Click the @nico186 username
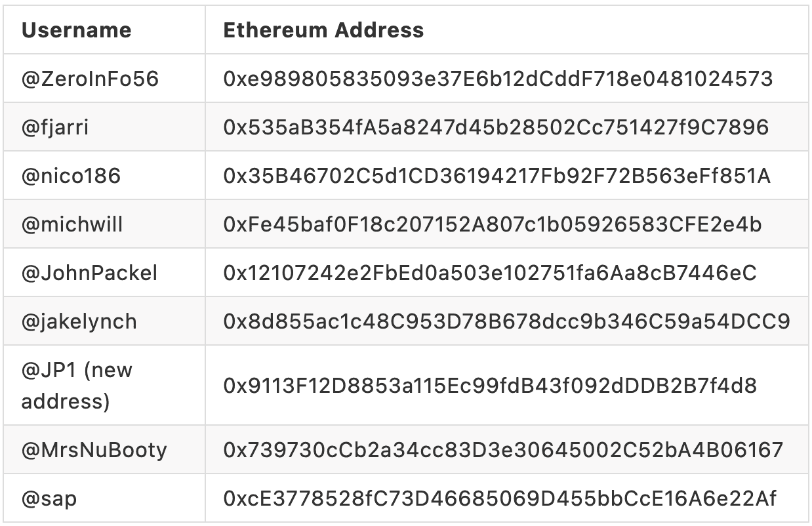This screenshot has height=526, width=812. [x=71, y=176]
